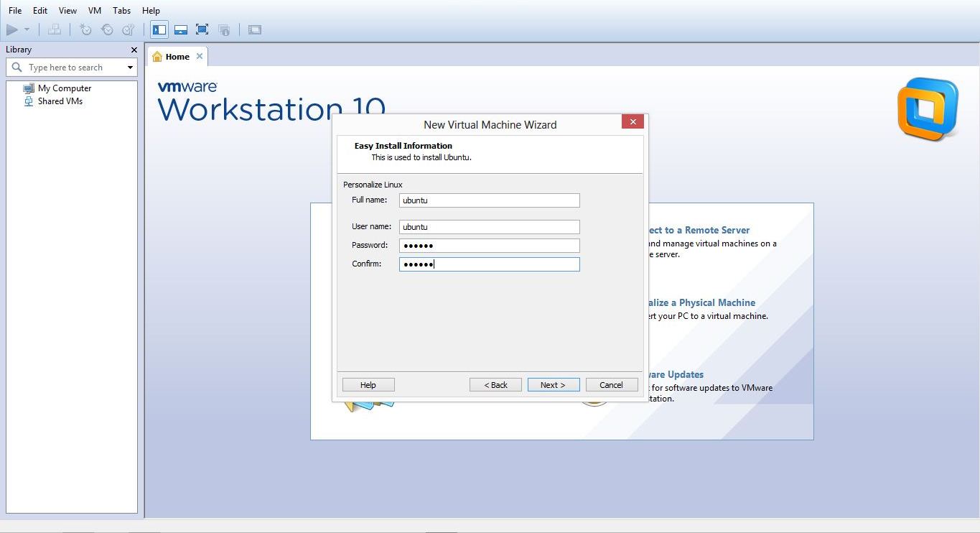Click the Revert to Snapshot toolbar icon
The height and width of the screenshot is (533, 980).
tap(107, 29)
